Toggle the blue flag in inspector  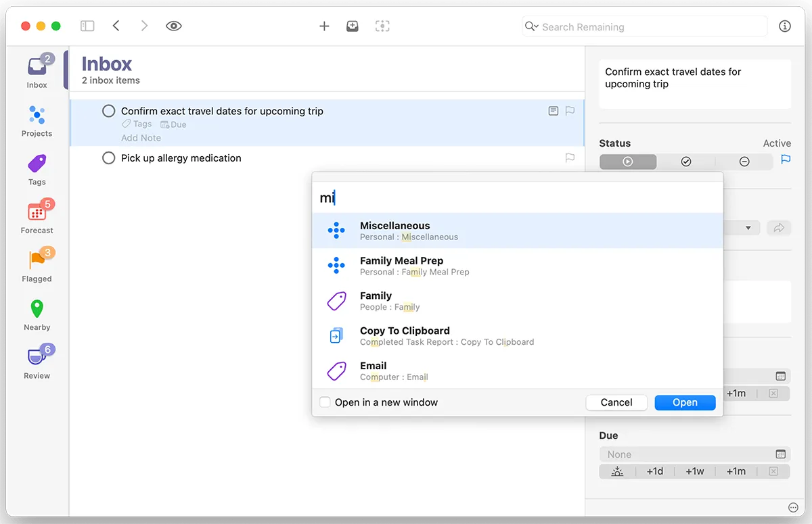point(786,160)
